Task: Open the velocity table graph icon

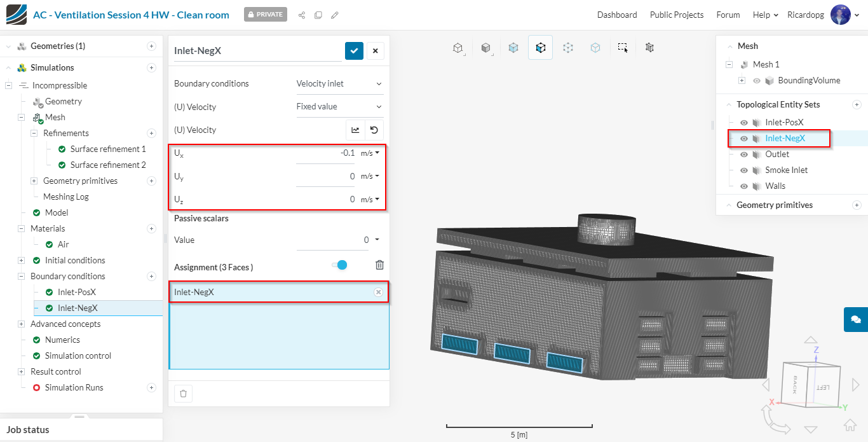Action: [x=355, y=130]
